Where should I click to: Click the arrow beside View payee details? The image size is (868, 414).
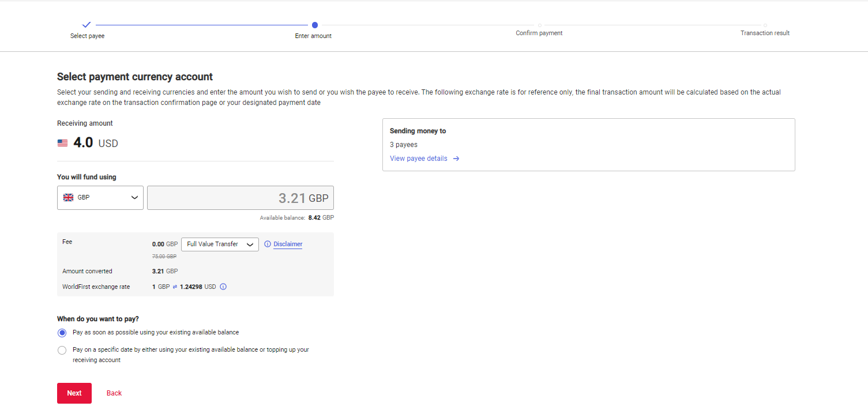point(456,159)
